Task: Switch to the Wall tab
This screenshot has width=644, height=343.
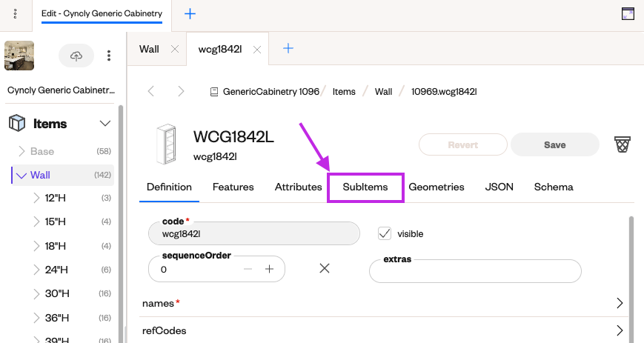Action: pyautogui.click(x=149, y=50)
